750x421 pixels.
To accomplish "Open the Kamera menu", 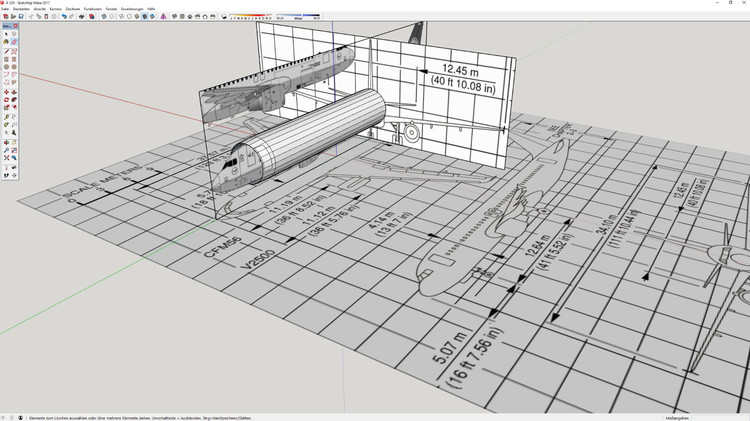I will (55, 9).
